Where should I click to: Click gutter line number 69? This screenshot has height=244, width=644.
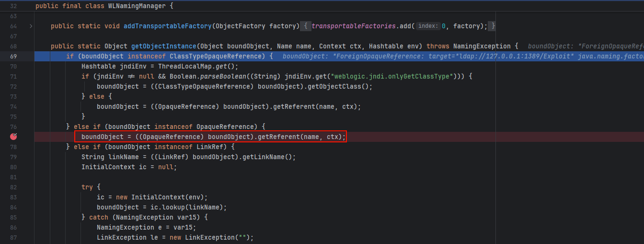13,56
